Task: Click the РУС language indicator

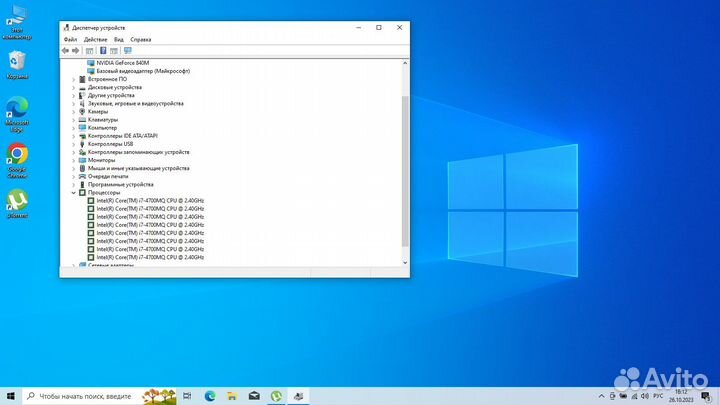Action: pyautogui.click(x=658, y=396)
